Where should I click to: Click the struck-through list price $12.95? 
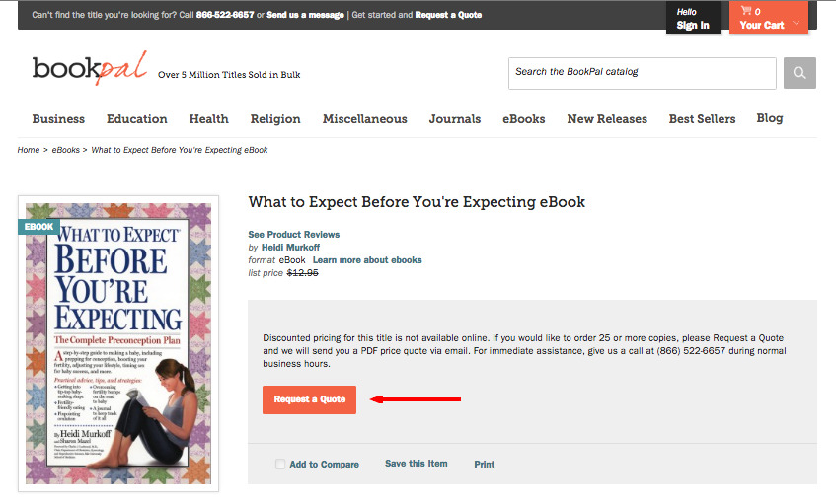pos(302,273)
